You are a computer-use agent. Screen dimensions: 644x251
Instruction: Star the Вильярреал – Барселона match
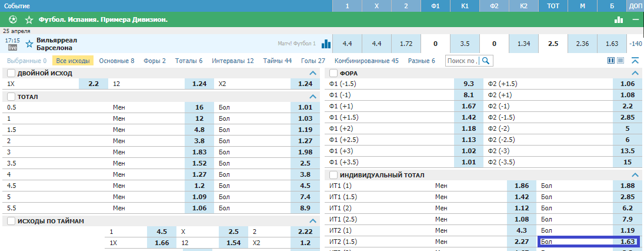pyautogui.click(x=29, y=44)
